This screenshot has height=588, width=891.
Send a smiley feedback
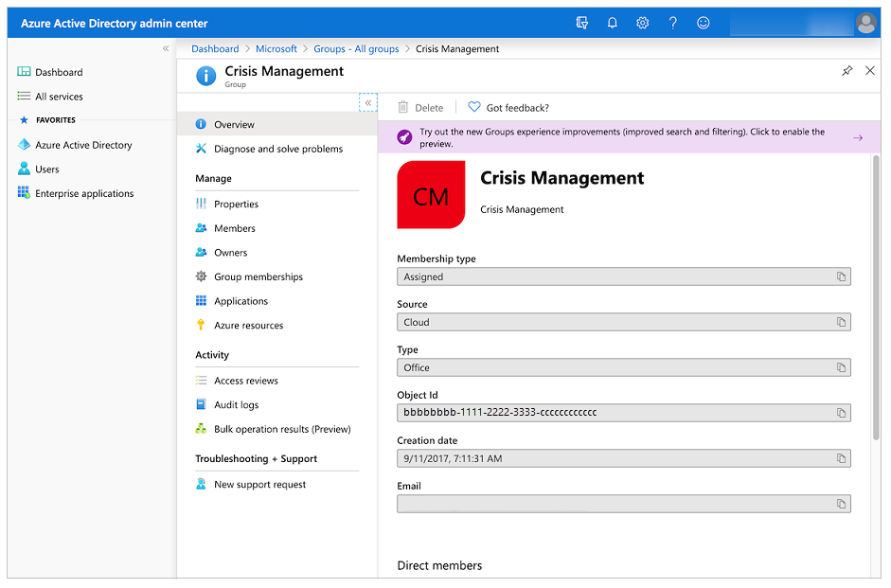pyautogui.click(x=703, y=22)
